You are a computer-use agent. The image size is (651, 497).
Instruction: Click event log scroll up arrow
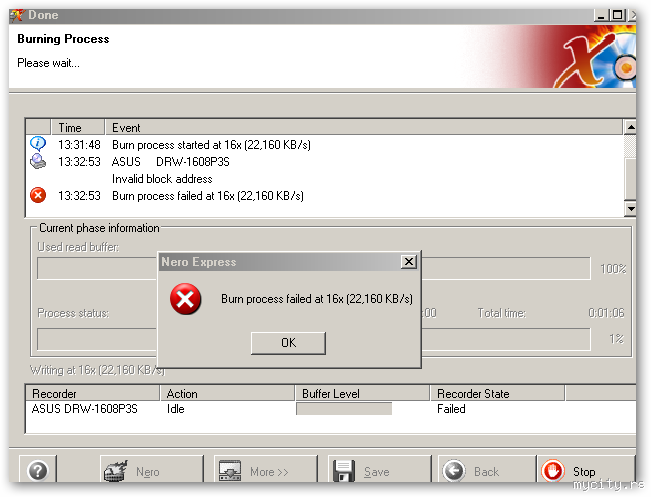click(630, 127)
